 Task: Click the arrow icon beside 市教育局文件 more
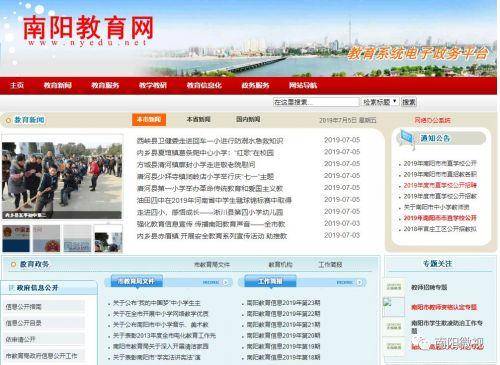226,282
